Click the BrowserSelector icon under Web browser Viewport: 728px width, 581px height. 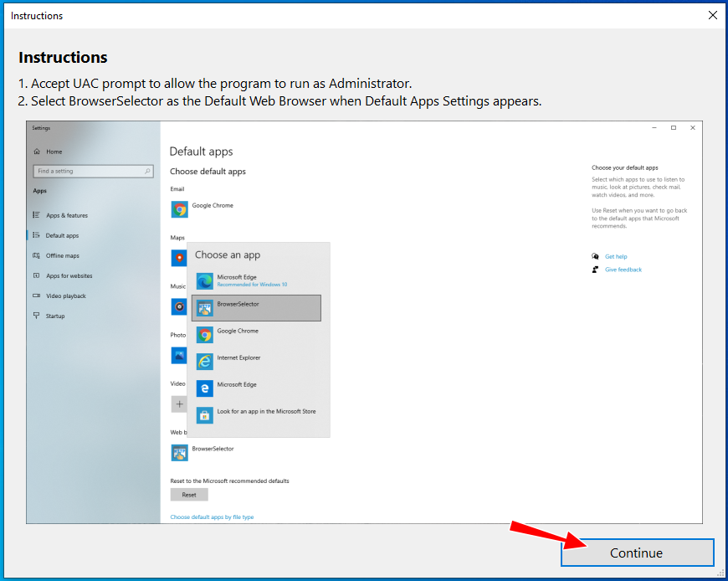point(179,453)
